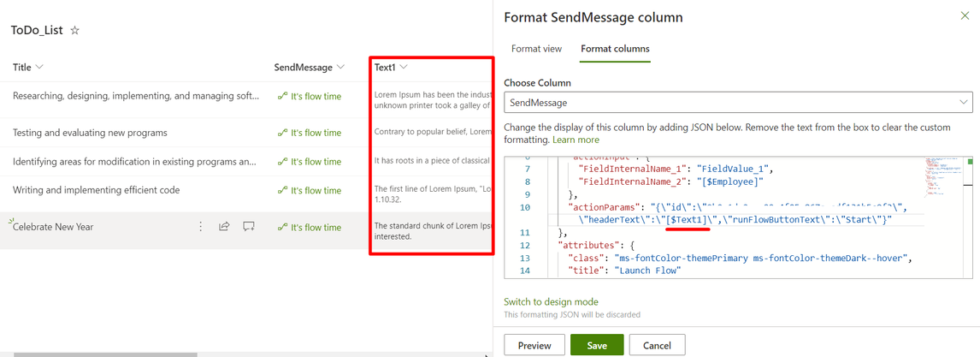This screenshot has height=357, width=980.
Task: Click the Preview button
Action: tap(534, 345)
